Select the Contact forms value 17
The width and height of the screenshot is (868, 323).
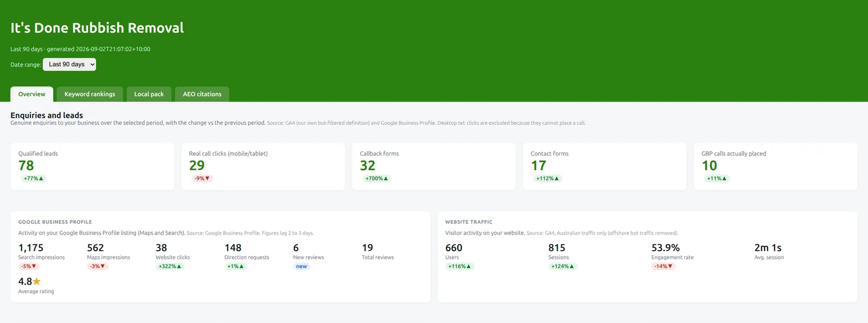pyautogui.click(x=538, y=165)
